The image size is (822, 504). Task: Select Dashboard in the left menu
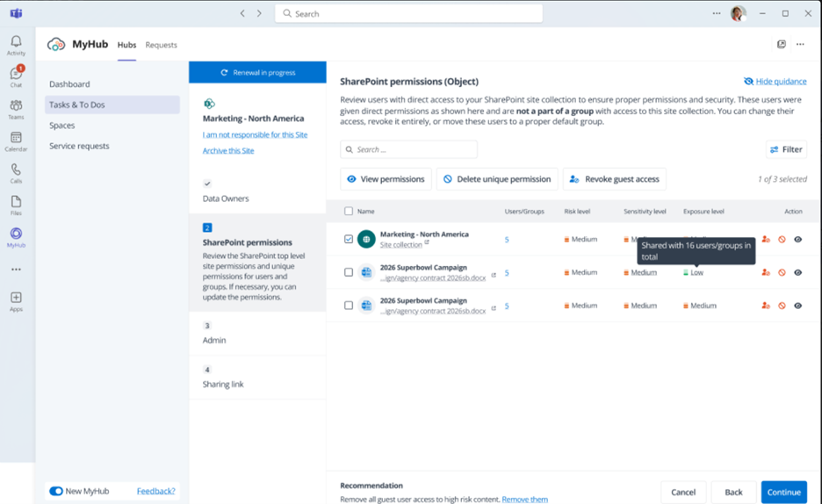(69, 84)
